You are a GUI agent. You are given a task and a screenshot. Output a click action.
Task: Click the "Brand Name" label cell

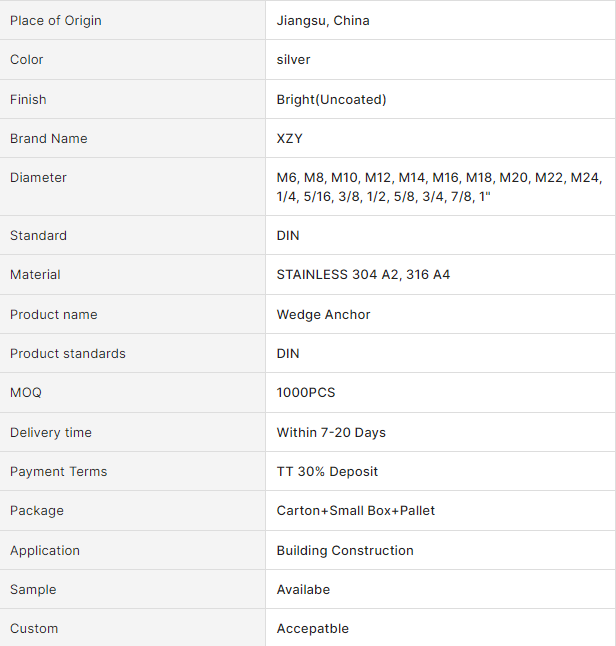[49, 138]
